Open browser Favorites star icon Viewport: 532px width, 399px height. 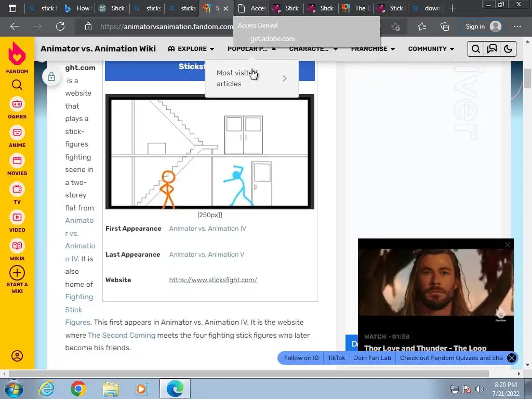pyautogui.click(x=422, y=26)
